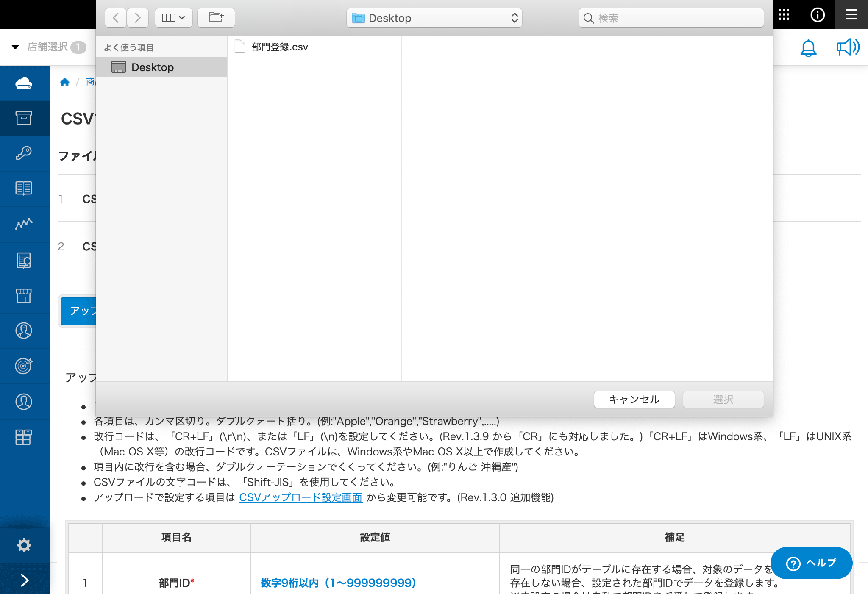This screenshot has height=594, width=868.
Task: Open the store front icon in sidebar
Action: coord(24,295)
